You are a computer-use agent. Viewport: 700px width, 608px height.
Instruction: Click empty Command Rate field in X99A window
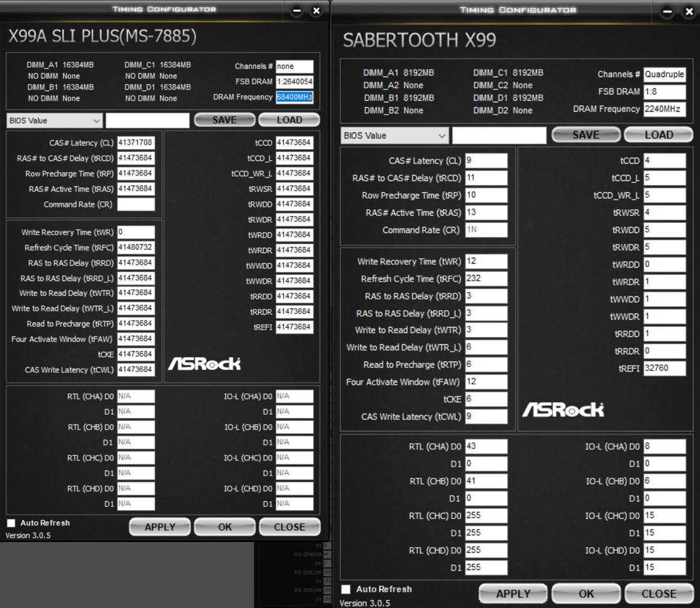click(x=136, y=204)
